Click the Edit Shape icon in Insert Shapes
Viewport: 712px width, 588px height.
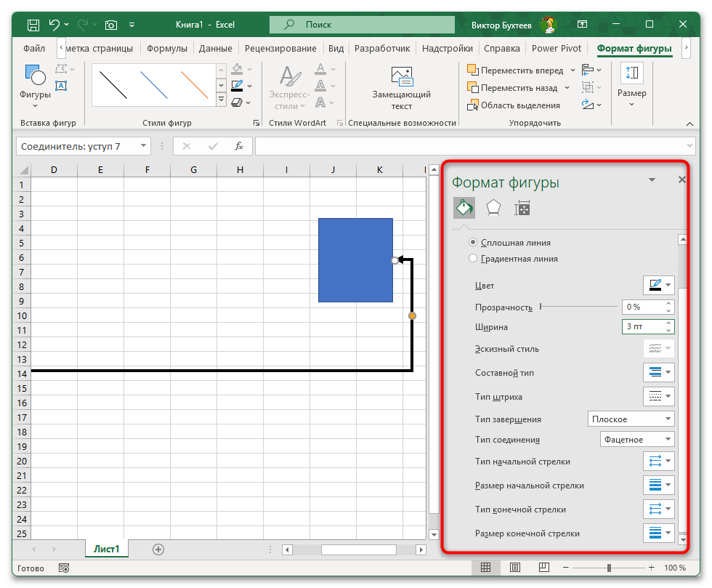(x=61, y=69)
